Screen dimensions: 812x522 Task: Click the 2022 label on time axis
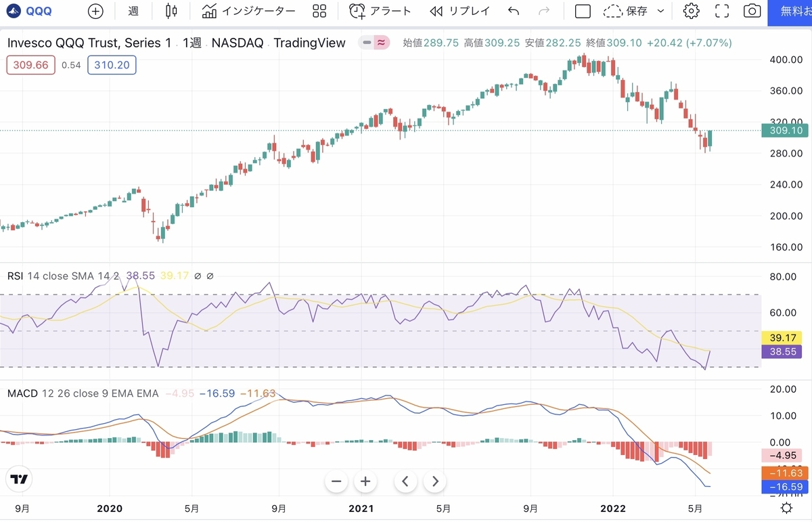pyautogui.click(x=613, y=508)
